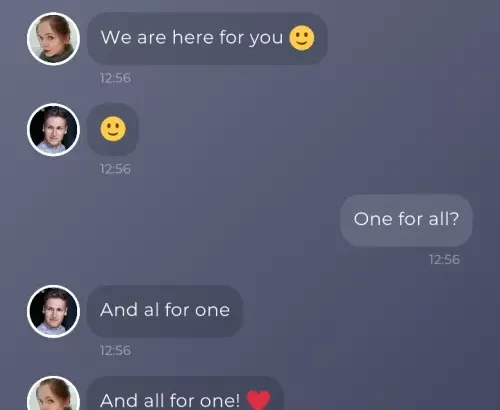The height and width of the screenshot is (410, 500).
Task: Select the emoji-only smiley message bubble
Action: pos(113,129)
